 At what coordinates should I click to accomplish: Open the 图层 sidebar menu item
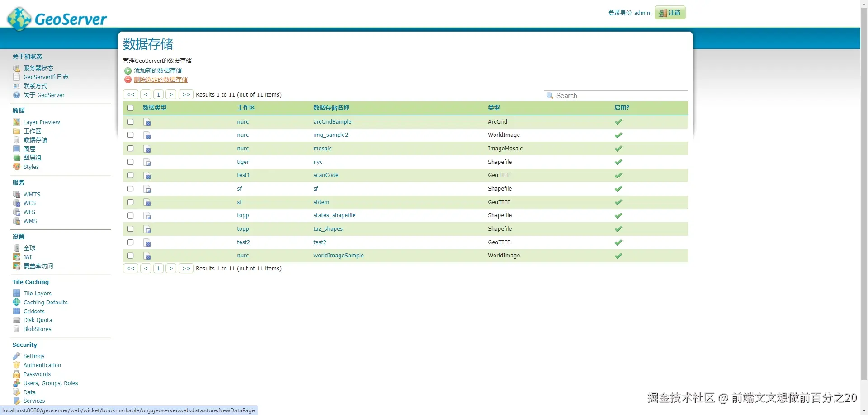tap(29, 149)
